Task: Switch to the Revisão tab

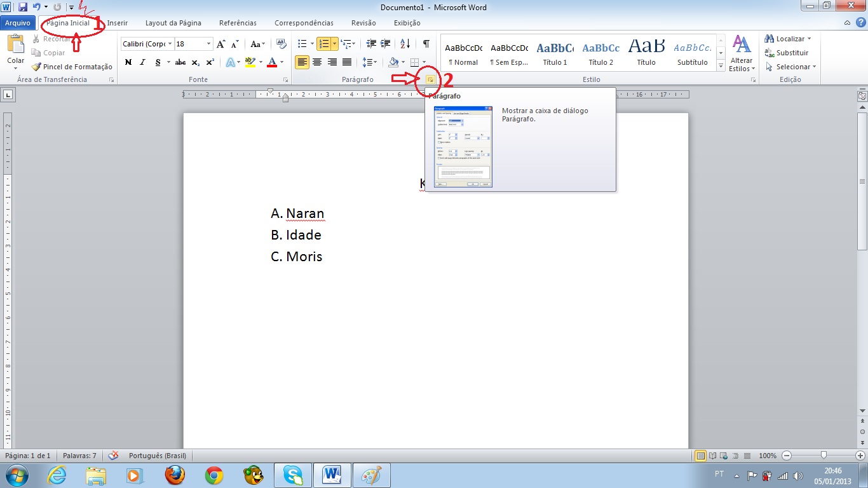Action: click(x=363, y=23)
